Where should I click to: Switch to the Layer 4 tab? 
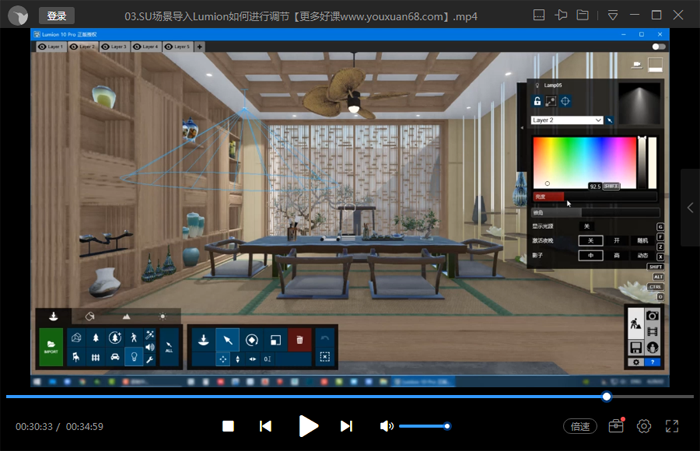(x=145, y=47)
